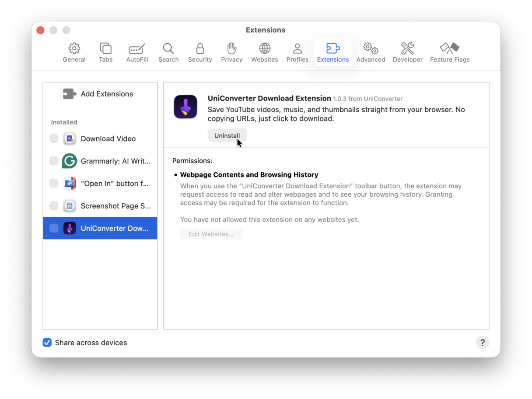Click the "UniConverter Download Extension" title
The image size is (532, 399).
point(269,98)
